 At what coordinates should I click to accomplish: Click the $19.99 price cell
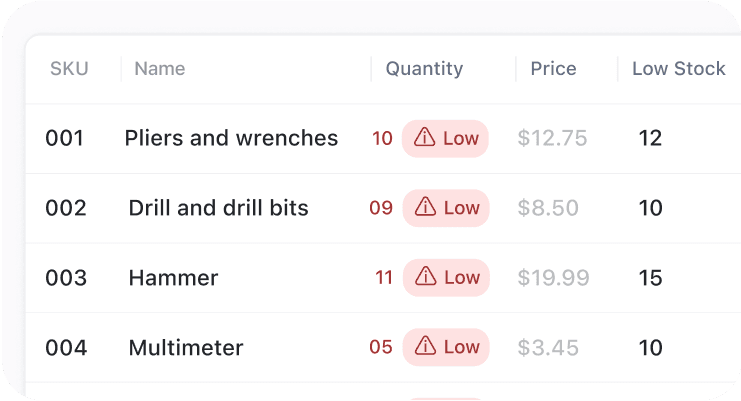click(553, 278)
